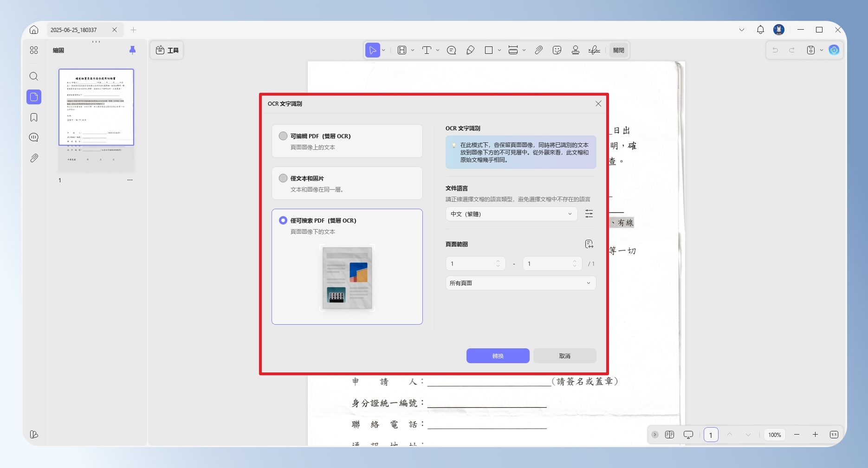The height and width of the screenshot is (468, 868).
Task: Select the stamp tool icon
Action: click(x=576, y=50)
